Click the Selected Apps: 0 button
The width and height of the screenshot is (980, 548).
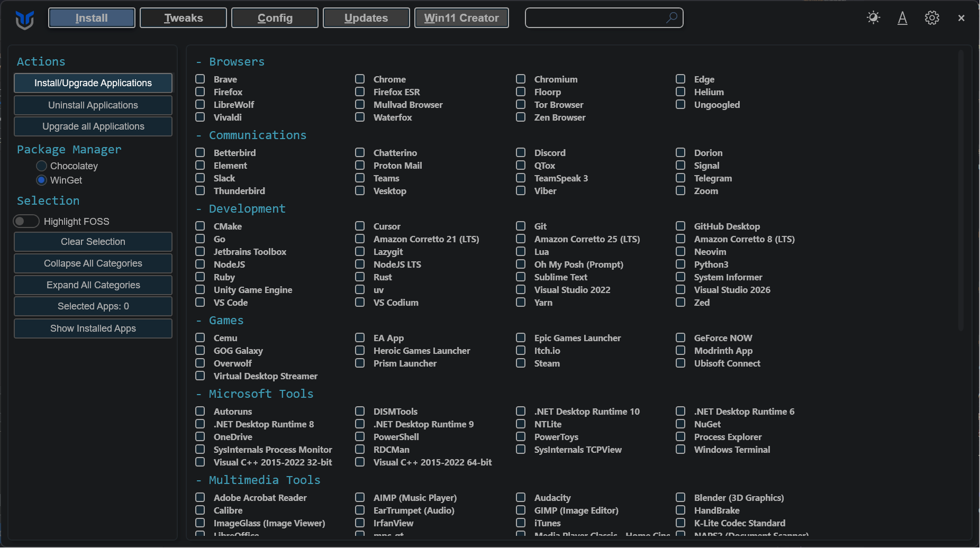(x=93, y=306)
